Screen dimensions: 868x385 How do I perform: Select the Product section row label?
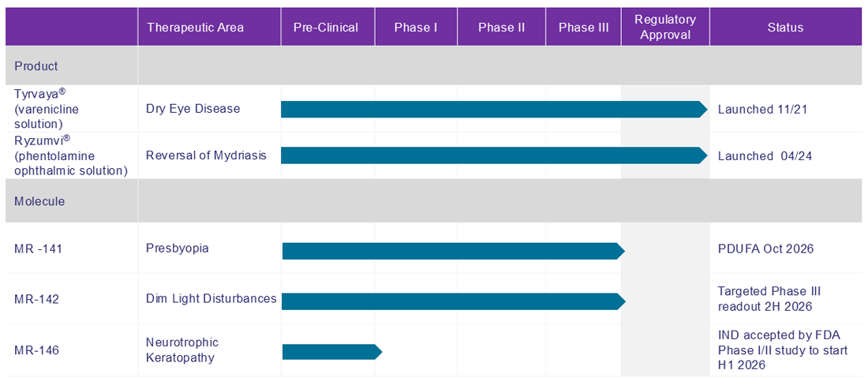[36, 66]
